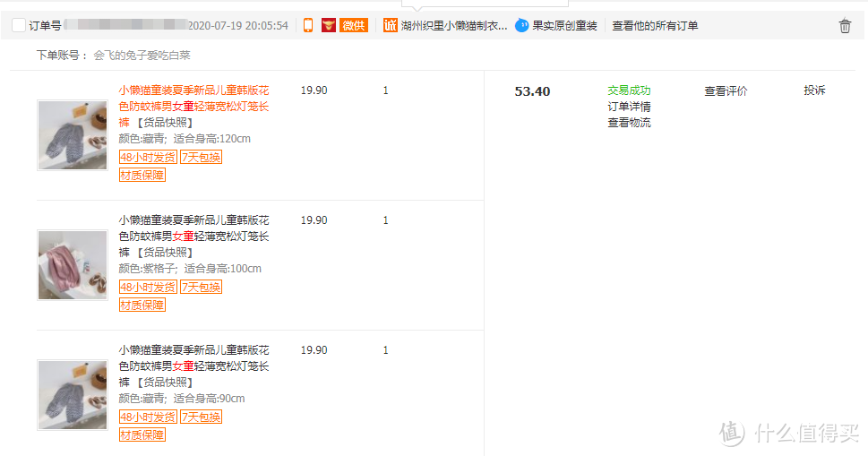The image size is (868, 456).
Task: Click 材质保障 tag on 120cm item
Action: 142,176
